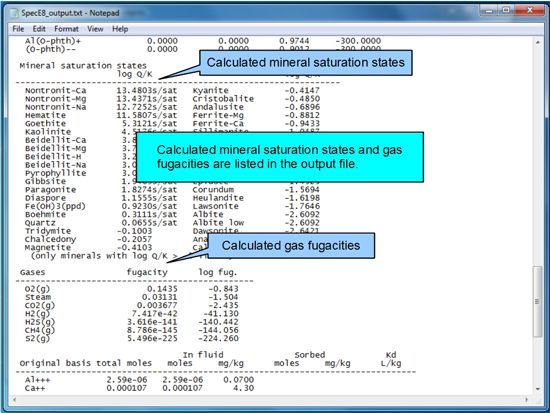Open the Edit menu
This screenshot has width=550, height=413.
(39, 29)
